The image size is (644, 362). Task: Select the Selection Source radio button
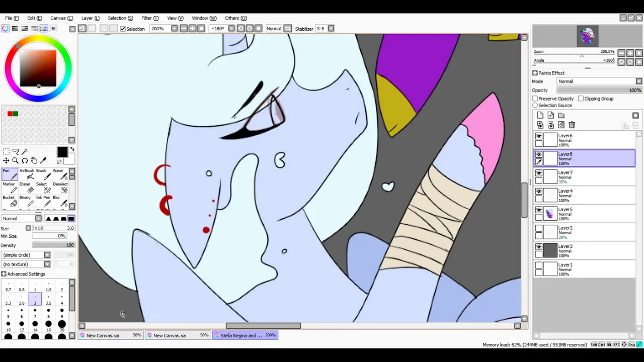(x=535, y=105)
